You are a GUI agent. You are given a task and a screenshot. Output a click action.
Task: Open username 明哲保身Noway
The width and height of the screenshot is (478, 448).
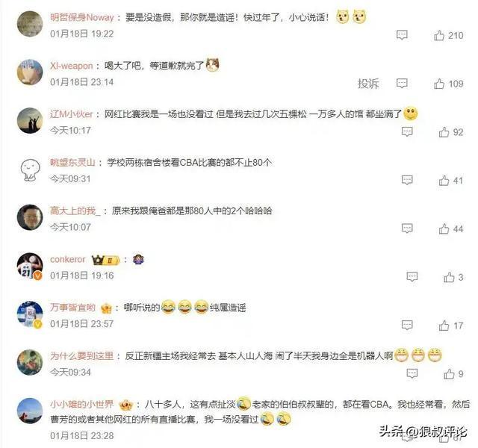[82, 17]
